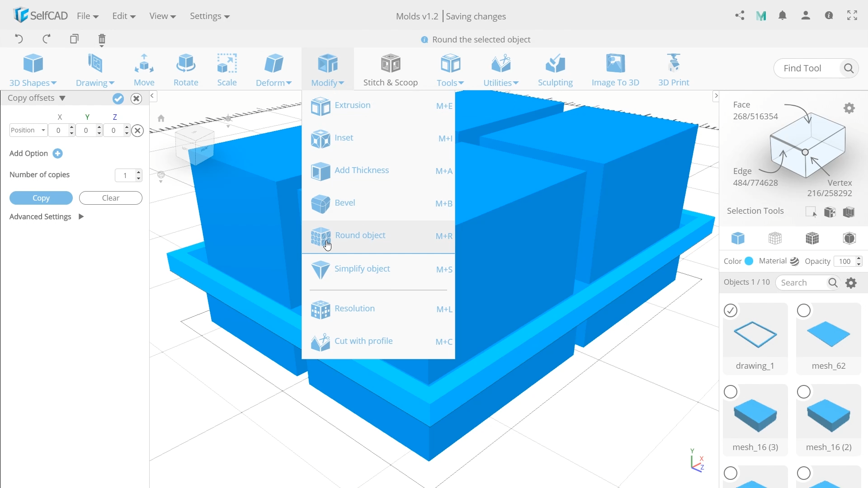Click the delete trash icon
The width and height of the screenshot is (868, 488).
tap(102, 39)
